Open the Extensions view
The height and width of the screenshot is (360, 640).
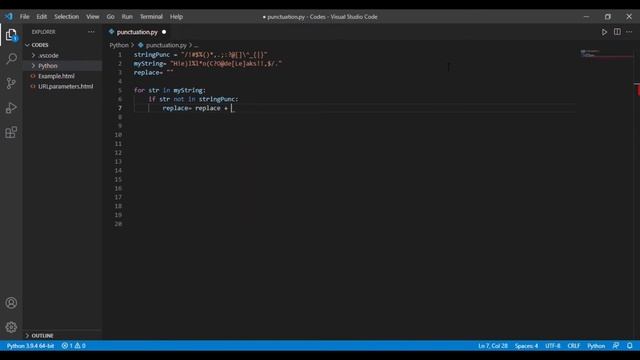tap(11, 132)
